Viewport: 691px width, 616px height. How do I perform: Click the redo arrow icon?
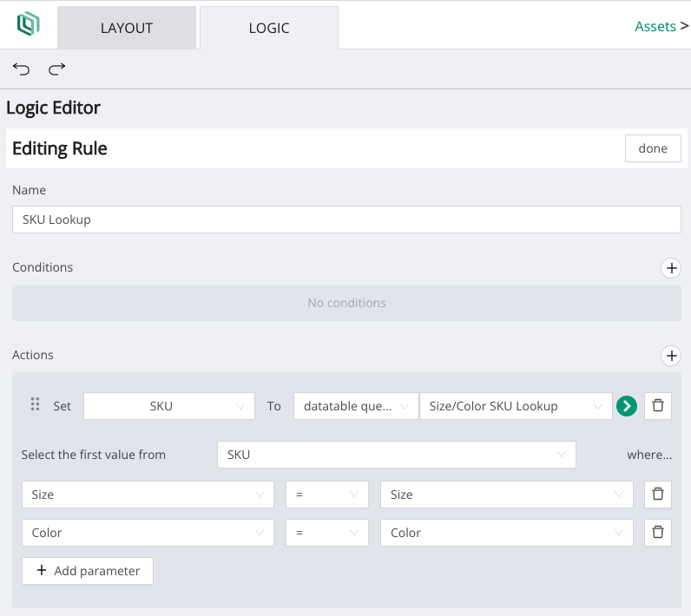(x=57, y=69)
